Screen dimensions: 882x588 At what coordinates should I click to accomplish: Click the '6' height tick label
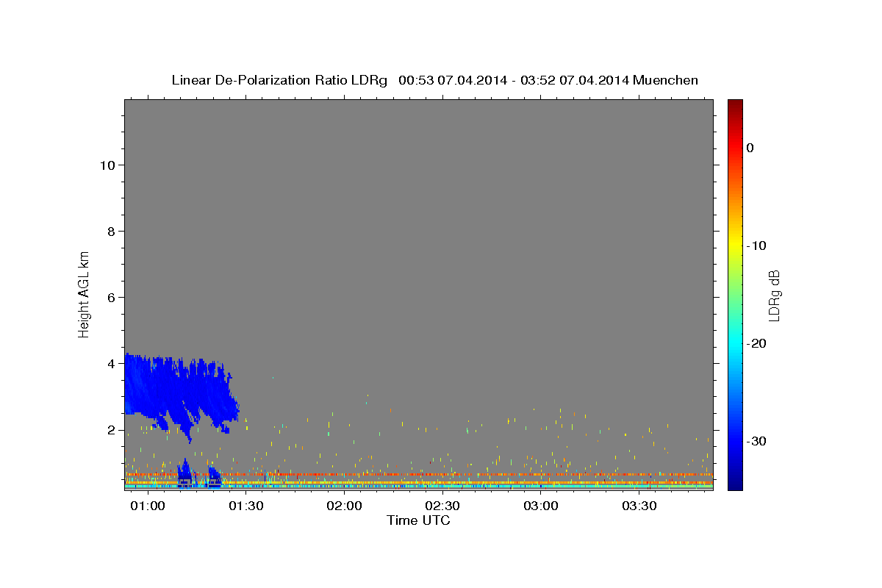click(110, 298)
